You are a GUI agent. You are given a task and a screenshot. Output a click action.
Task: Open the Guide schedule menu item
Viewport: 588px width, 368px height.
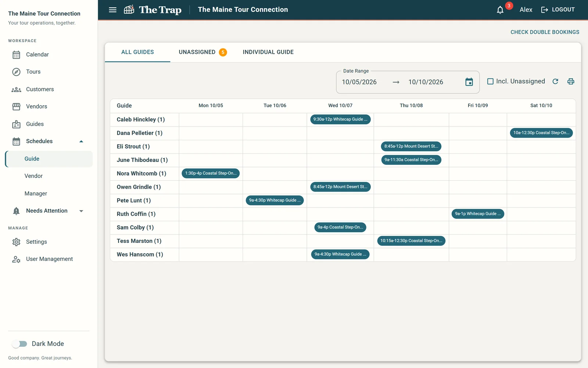[x=49, y=159]
